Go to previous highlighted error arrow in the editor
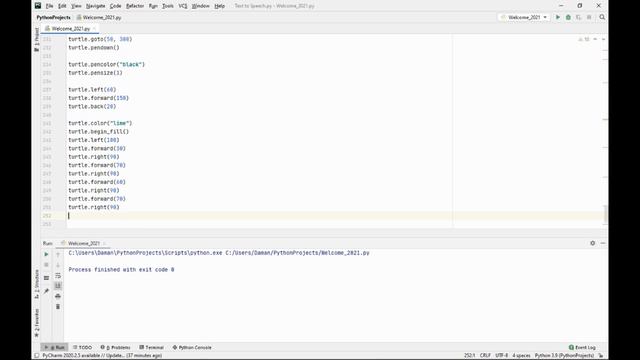The width and height of the screenshot is (640, 360). click(595, 39)
